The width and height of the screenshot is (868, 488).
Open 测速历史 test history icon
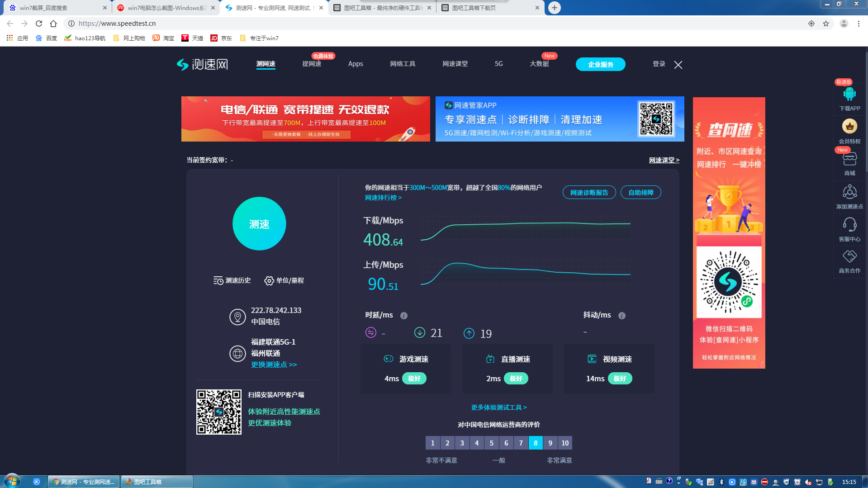[218, 281]
